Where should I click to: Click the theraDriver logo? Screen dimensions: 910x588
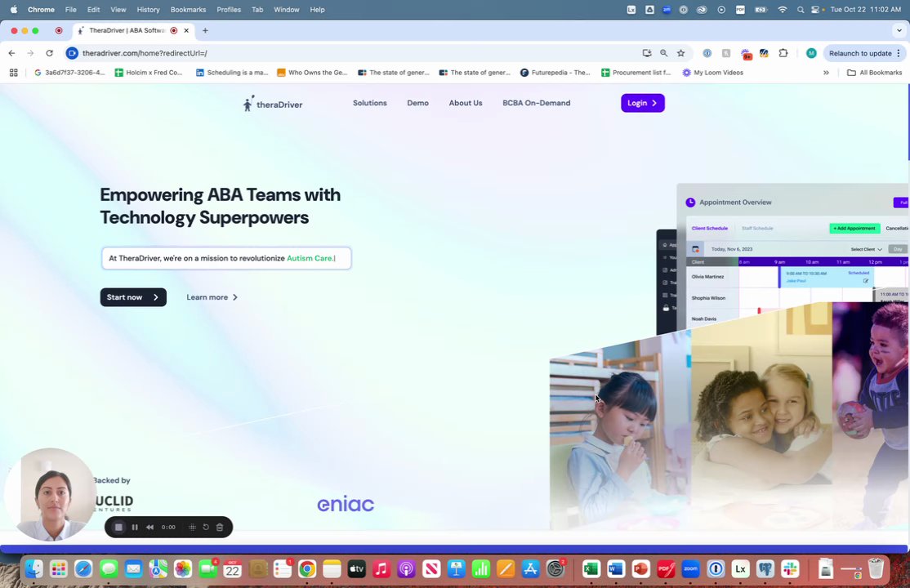273,104
